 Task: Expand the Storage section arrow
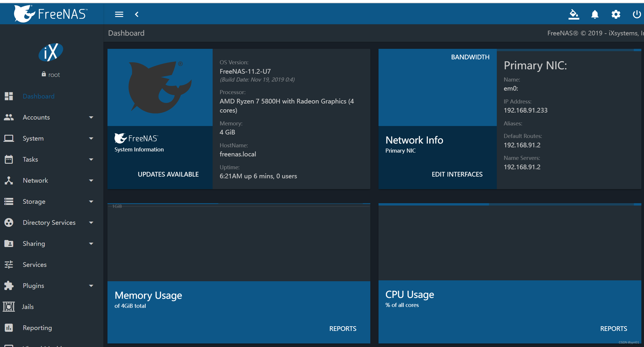pos(91,202)
